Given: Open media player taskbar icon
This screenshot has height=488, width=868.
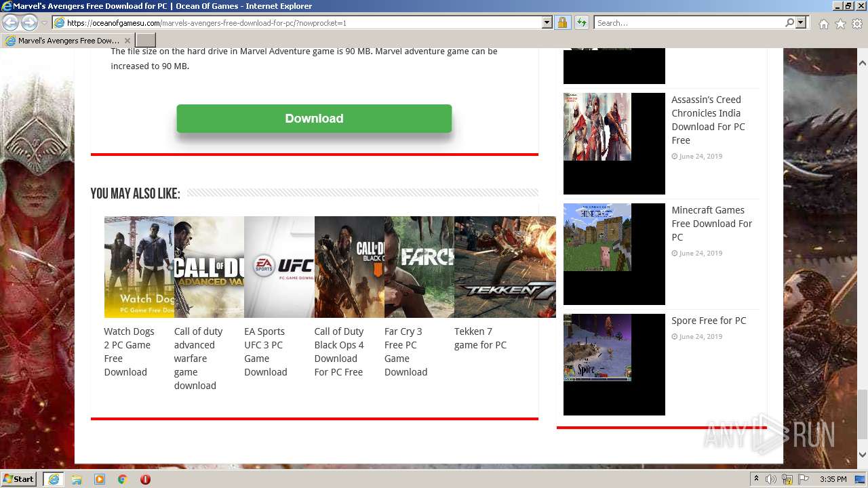Looking at the screenshot, I should point(100,479).
